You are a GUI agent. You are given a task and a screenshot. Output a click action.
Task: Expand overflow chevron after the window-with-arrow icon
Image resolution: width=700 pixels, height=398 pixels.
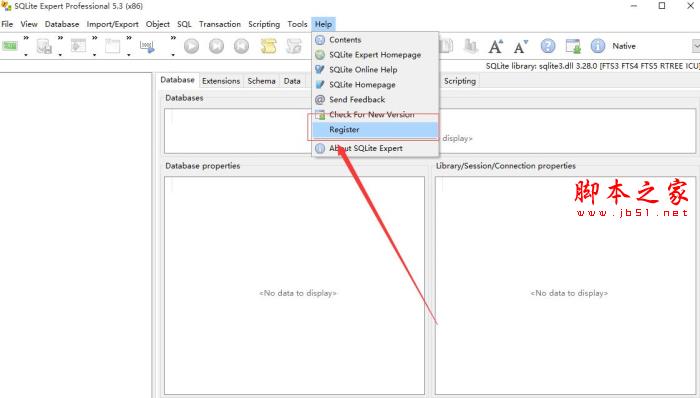coord(95,38)
